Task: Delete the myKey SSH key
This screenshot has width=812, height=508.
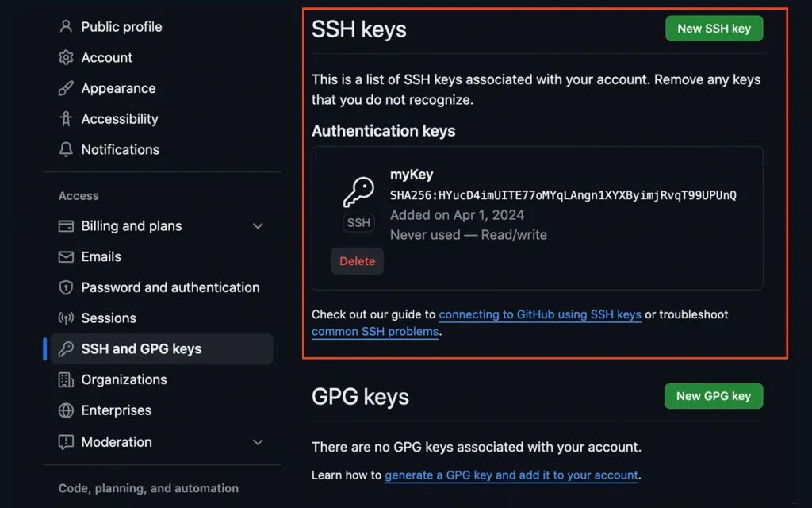Action: pos(358,261)
